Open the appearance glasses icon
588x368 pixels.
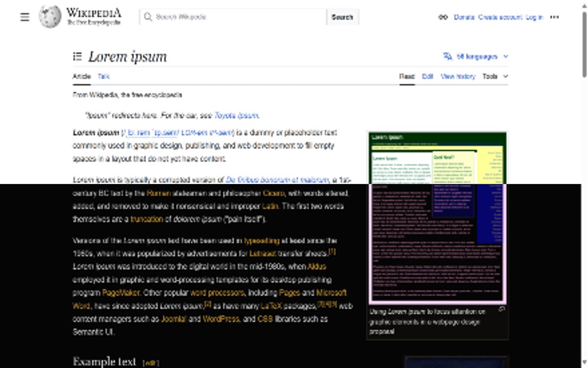click(443, 17)
